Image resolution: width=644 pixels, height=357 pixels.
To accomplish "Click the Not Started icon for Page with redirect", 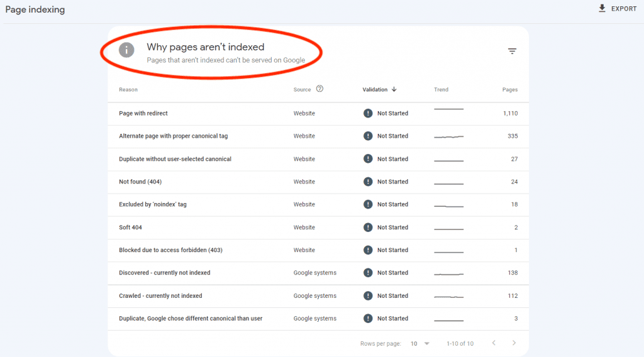I will [368, 113].
